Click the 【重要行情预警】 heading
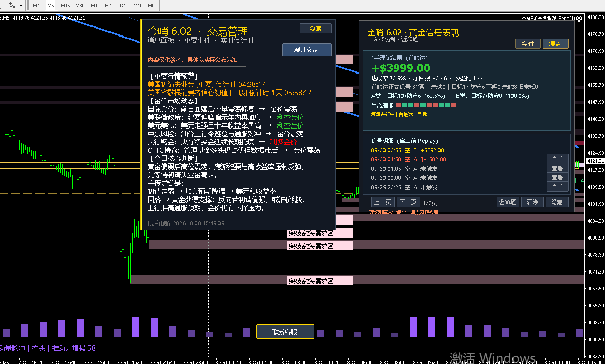Image resolution: width=605 pixels, height=364 pixels. click(173, 76)
